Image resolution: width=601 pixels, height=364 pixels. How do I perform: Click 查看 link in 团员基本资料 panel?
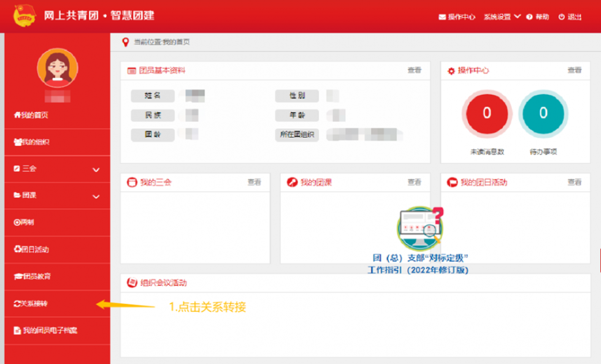point(415,70)
